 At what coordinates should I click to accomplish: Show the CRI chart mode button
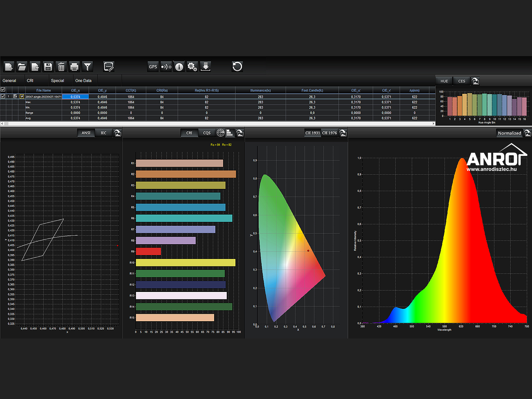point(189,133)
